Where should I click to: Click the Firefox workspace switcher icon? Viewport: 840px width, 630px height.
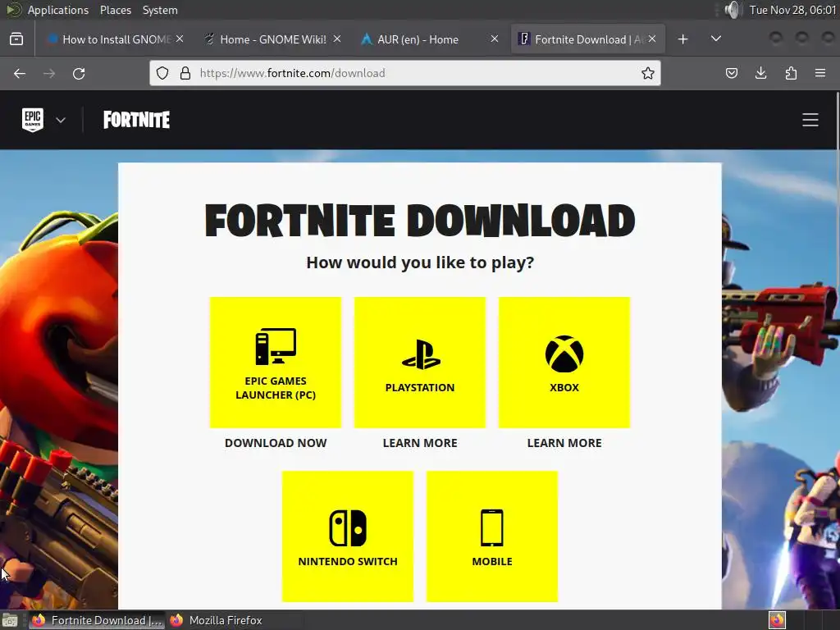pos(777,620)
